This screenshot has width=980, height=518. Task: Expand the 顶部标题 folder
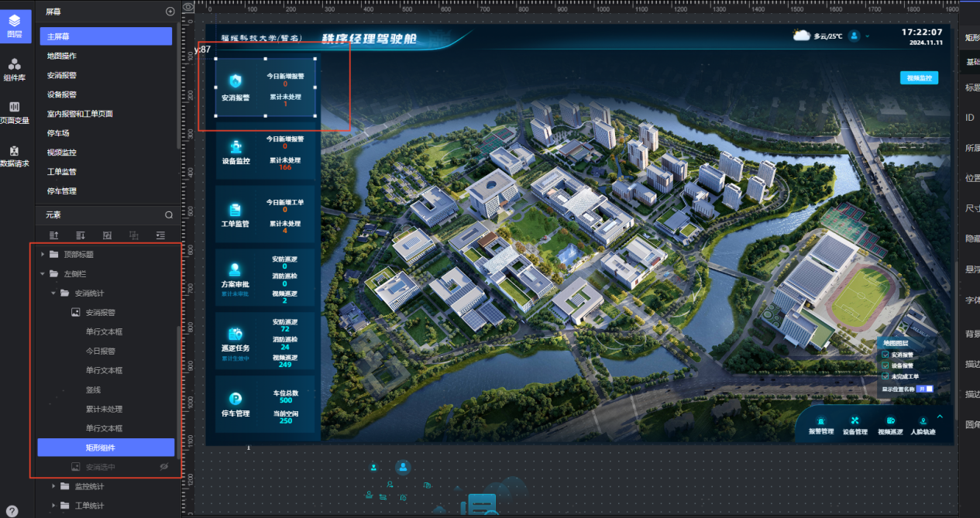(43, 254)
